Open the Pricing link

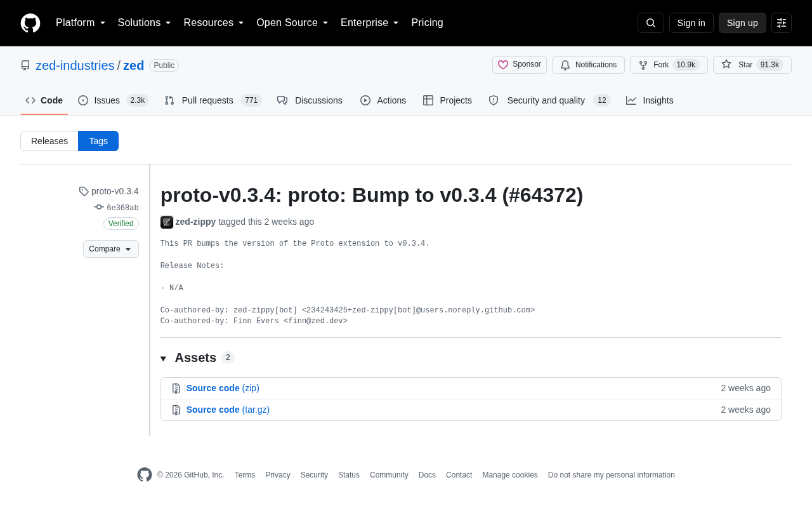427,23
